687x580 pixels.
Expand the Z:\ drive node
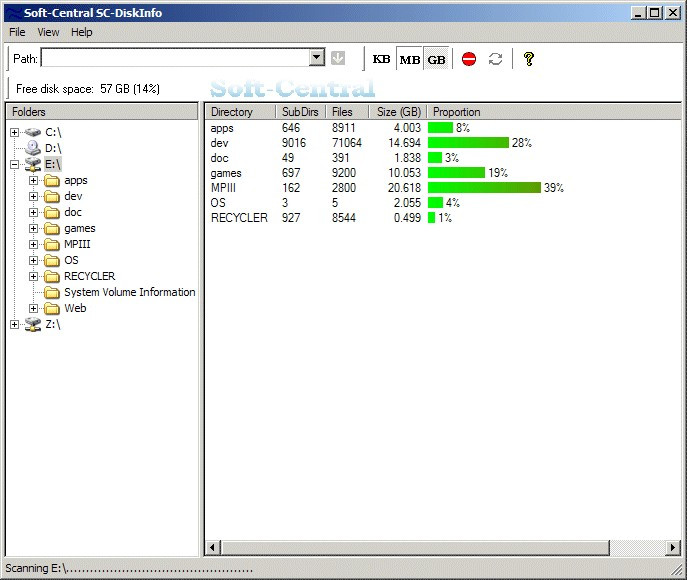tap(14, 324)
